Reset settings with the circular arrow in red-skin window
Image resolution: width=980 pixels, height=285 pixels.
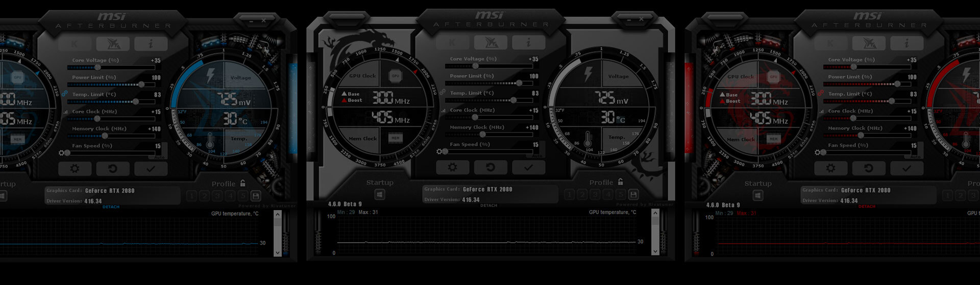[869, 168]
